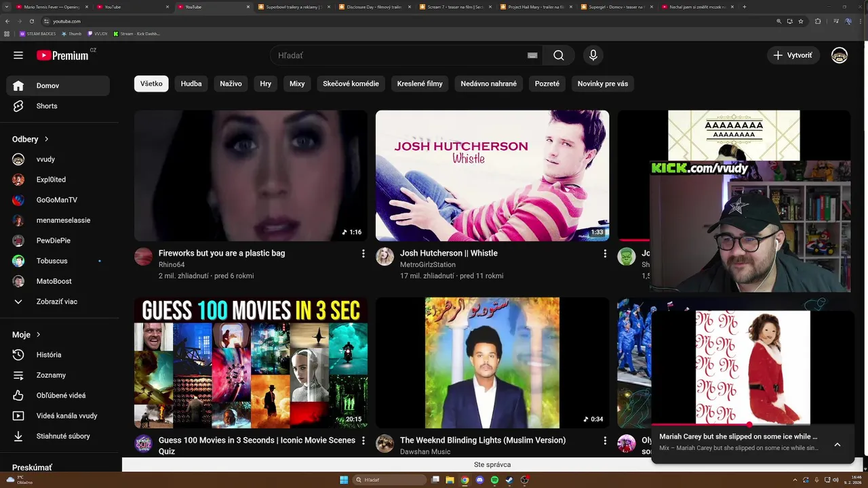Go to Domov in sidebar
The height and width of the screenshot is (488, 868).
coord(58,85)
